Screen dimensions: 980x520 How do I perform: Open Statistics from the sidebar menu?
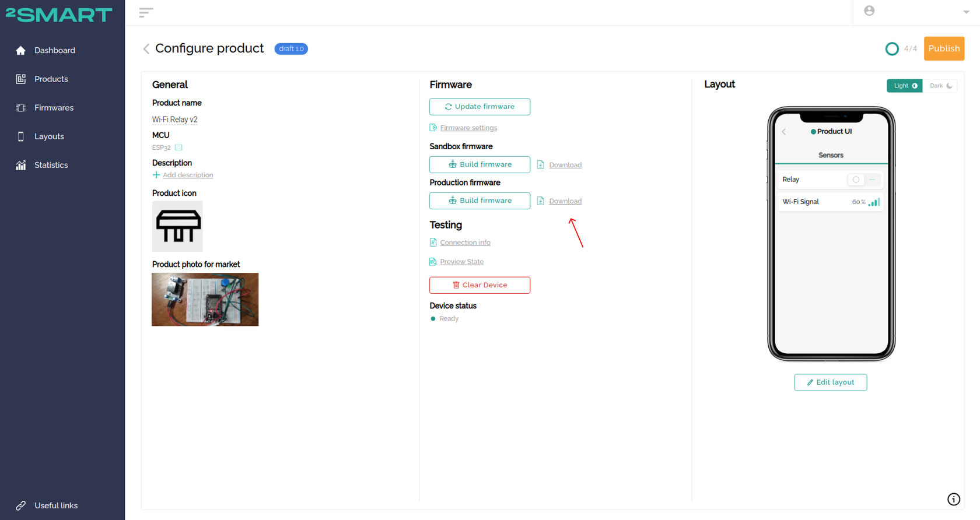point(51,165)
